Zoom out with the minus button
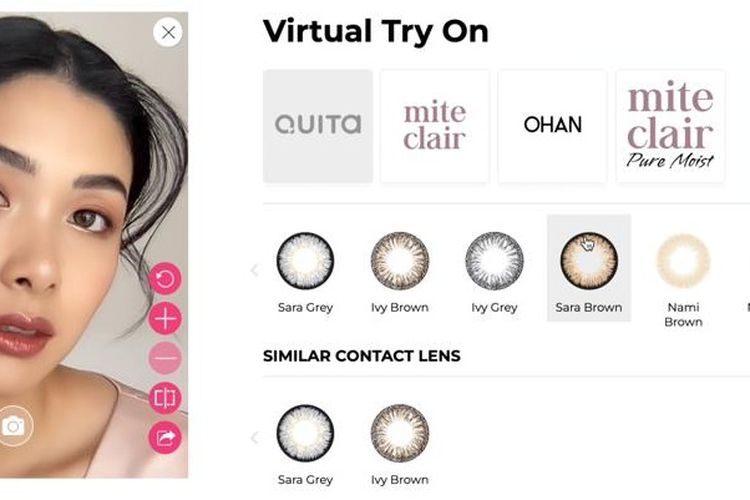This screenshot has height=500, width=750. (165, 358)
